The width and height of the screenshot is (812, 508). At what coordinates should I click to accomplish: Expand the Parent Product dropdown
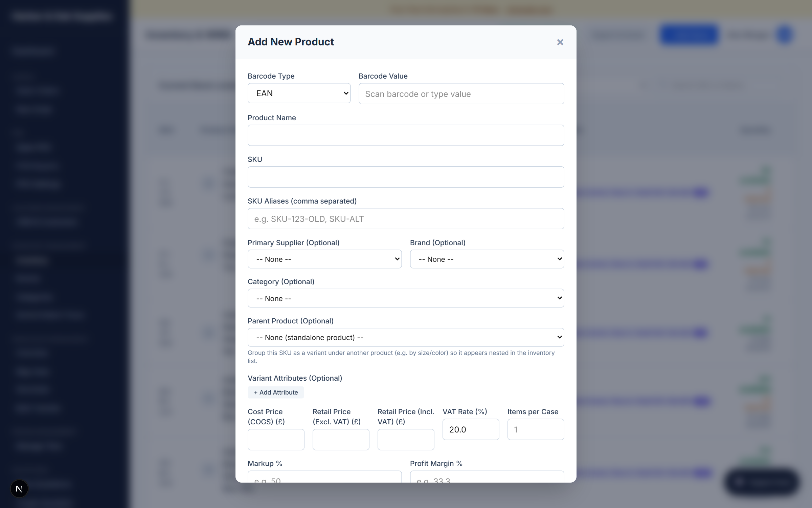[406, 337]
